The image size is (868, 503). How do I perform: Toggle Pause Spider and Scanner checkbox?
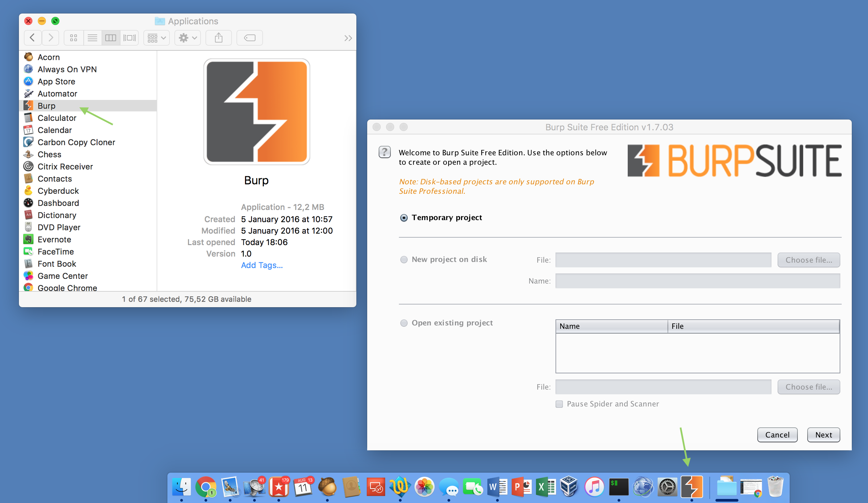click(559, 404)
